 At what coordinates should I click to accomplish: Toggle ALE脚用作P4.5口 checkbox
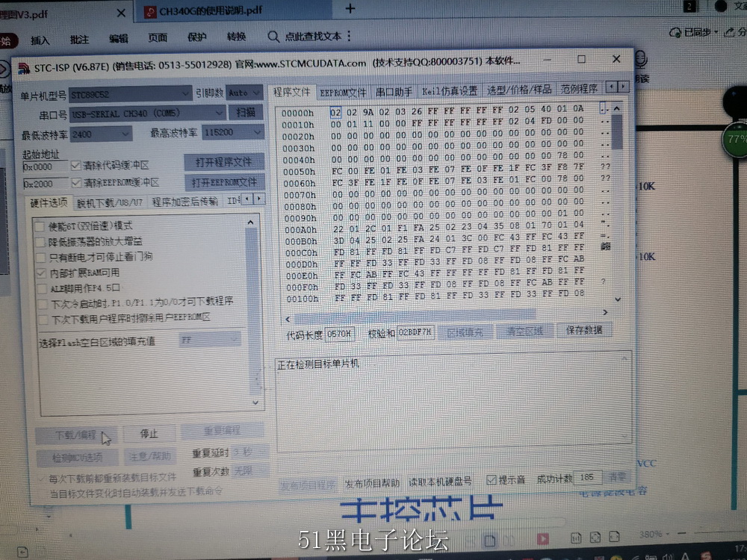point(43,288)
